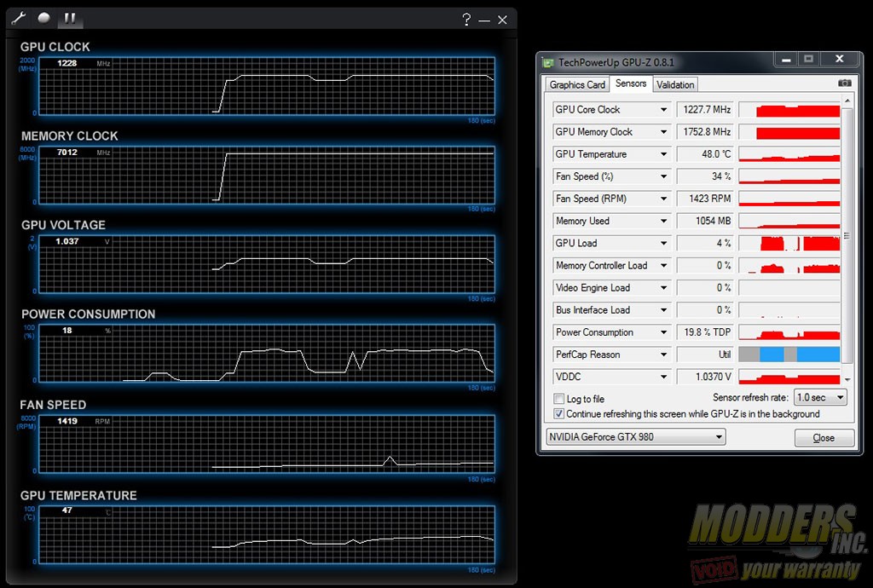Expand the Memory Used dropdown
The width and height of the screenshot is (873, 588).
click(x=663, y=221)
